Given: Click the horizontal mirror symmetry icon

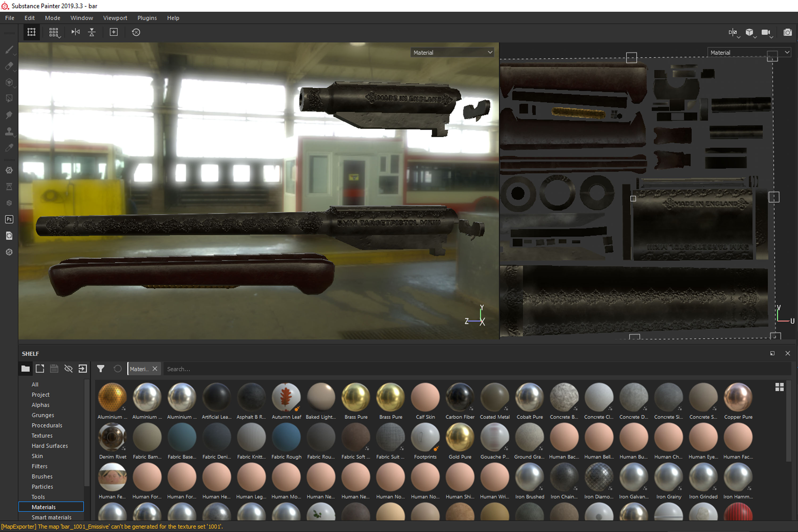Looking at the screenshot, I should (75, 32).
